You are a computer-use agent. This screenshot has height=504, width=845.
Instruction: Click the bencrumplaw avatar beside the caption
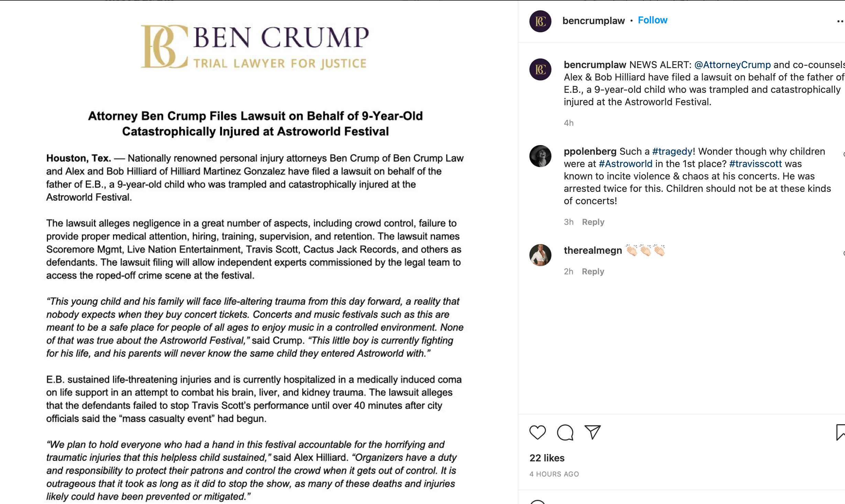point(540,69)
